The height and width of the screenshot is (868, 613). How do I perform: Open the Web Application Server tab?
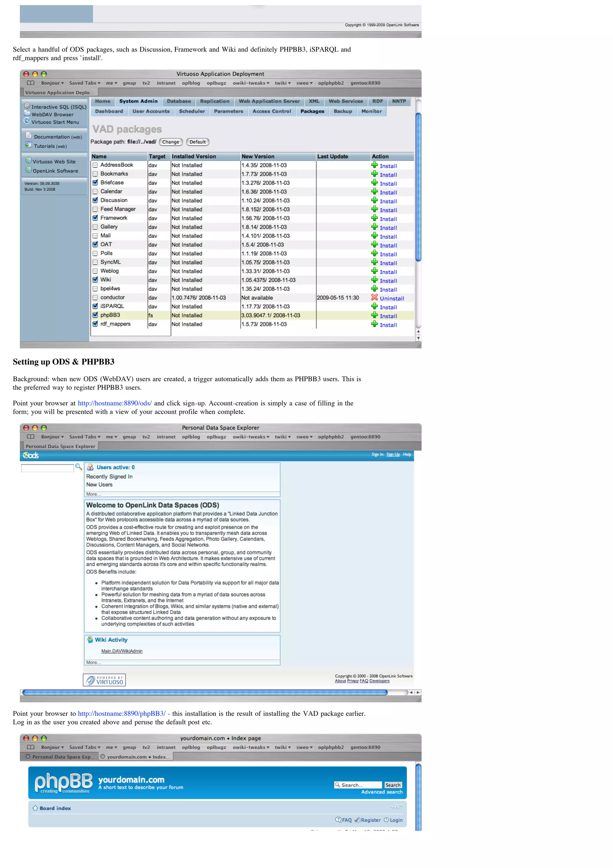[269, 101]
